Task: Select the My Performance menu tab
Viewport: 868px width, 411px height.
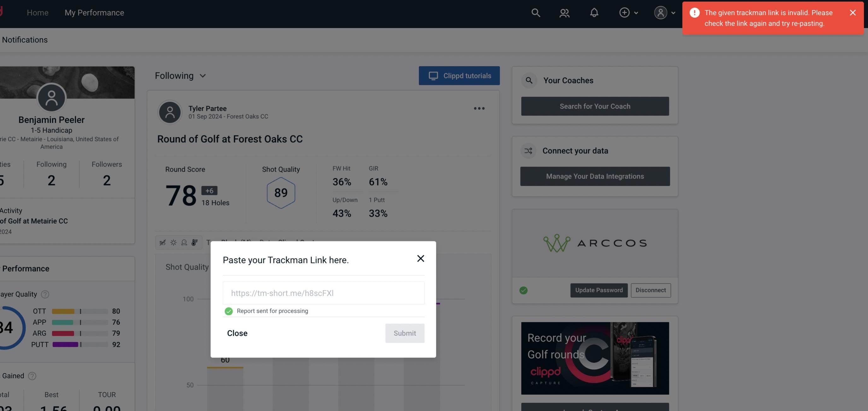Action: click(94, 12)
